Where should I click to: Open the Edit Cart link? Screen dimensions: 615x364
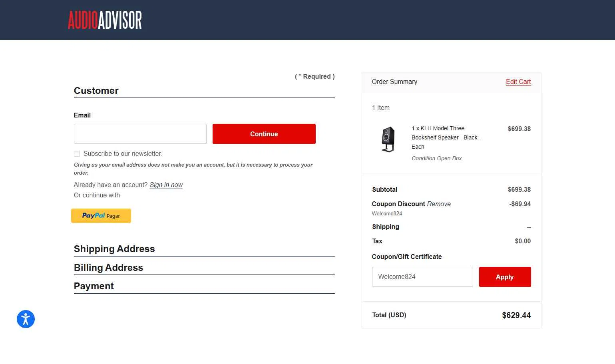[x=518, y=82]
